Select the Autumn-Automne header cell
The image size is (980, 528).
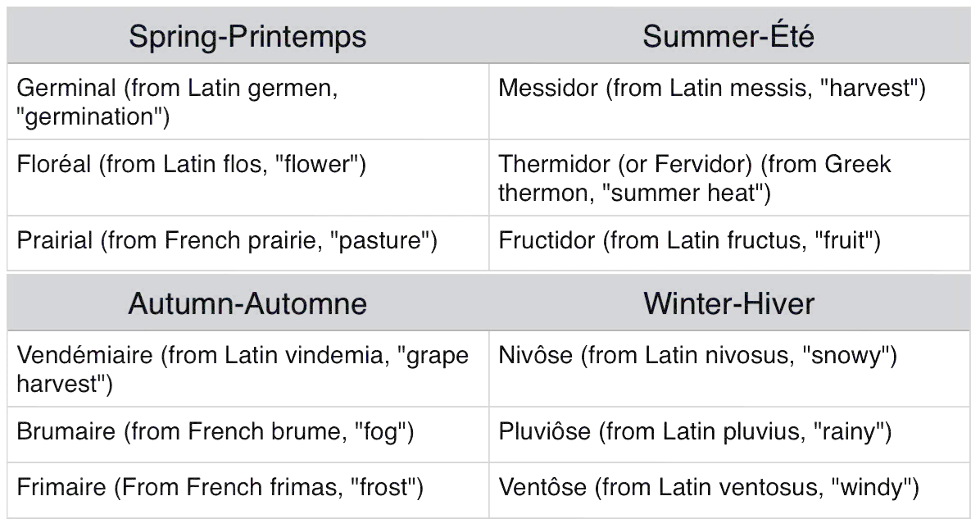tap(247, 303)
